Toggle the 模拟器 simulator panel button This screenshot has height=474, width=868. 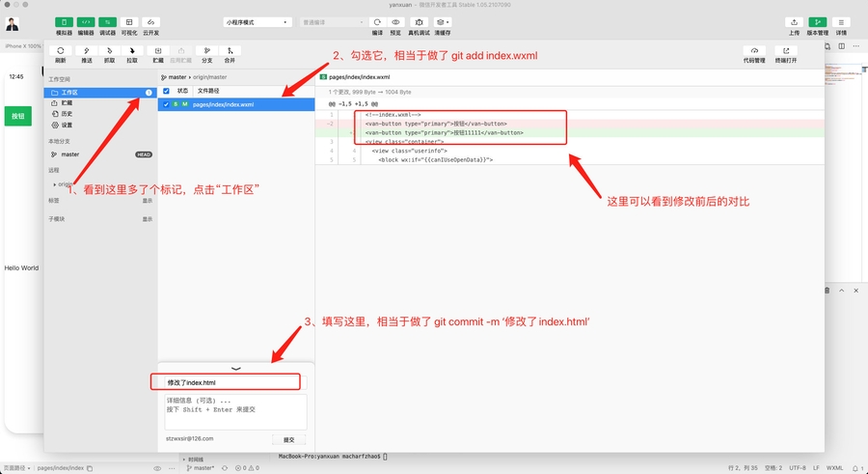coord(64,22)
